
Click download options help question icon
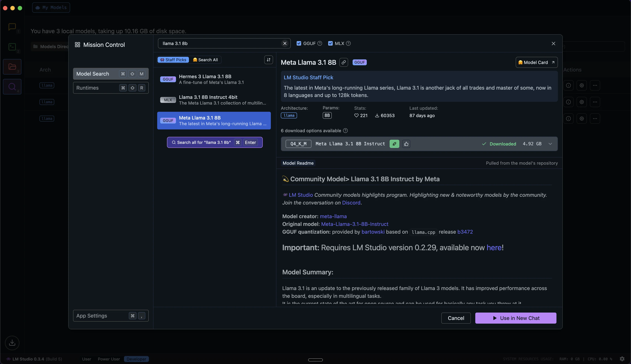point(345,131)
